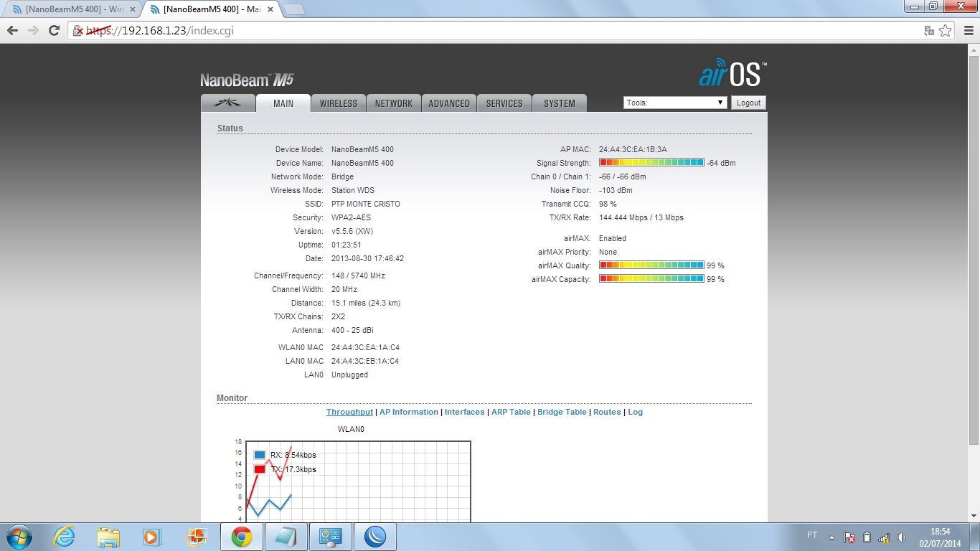Switch to the MAIN tab
980x551 pixels.
(283, 103)
